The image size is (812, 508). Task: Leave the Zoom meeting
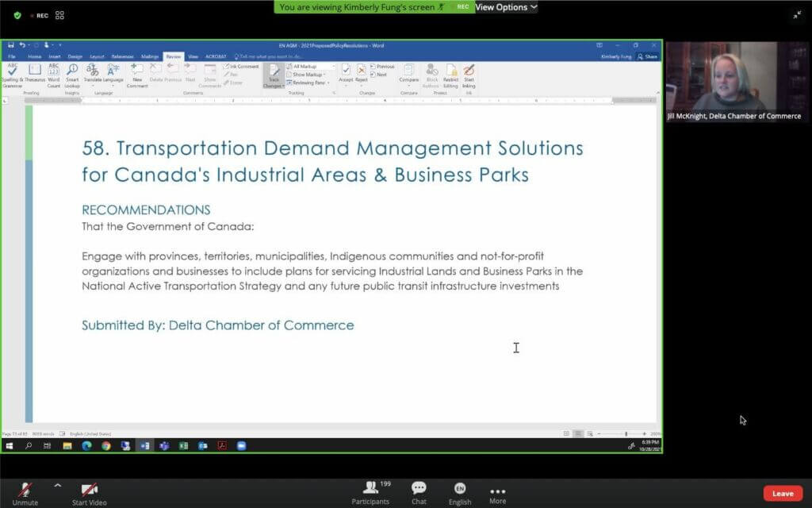pyautogui.click(x=783, y=494)
